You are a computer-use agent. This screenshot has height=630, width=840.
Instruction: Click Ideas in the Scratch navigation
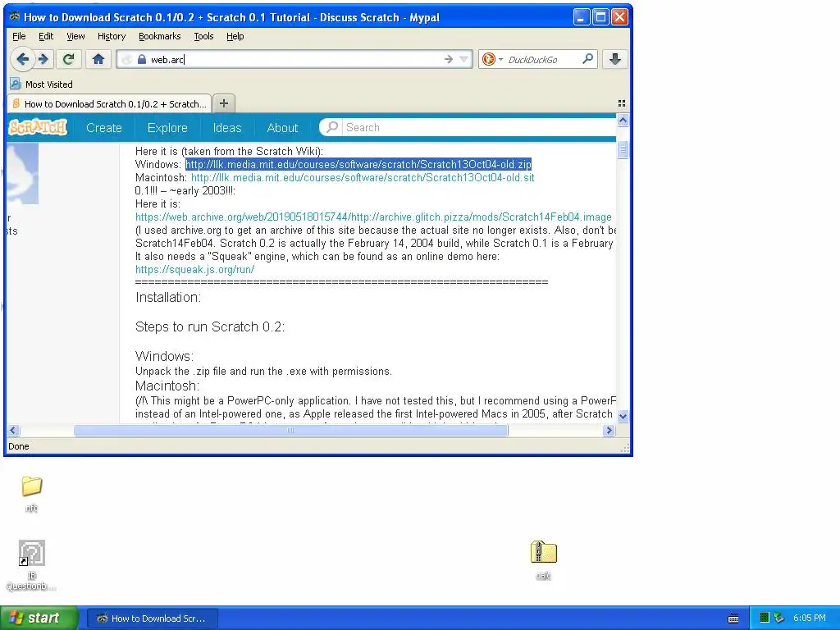pyautogui.click(x=227, y=127)
